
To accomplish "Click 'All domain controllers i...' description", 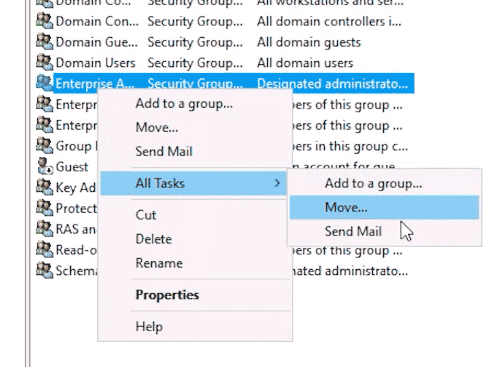I will [x=329, y=21].
